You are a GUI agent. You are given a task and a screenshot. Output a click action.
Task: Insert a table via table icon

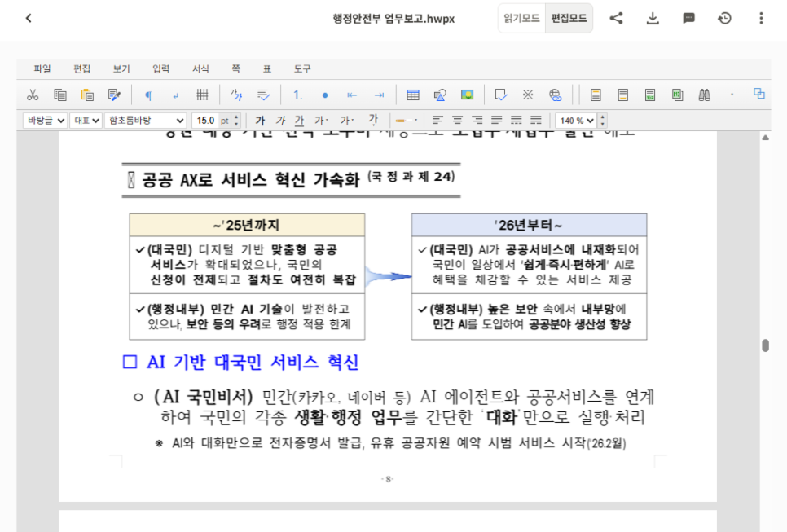(413, 95)
